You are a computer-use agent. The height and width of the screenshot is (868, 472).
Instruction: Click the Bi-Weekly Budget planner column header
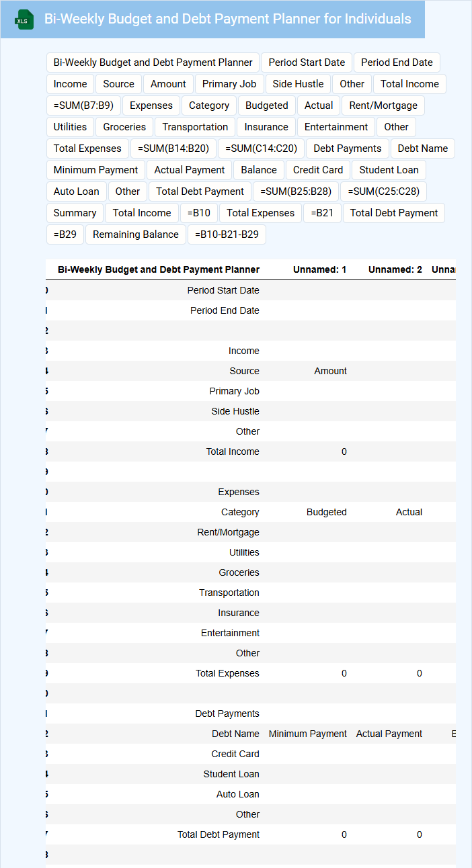[x=159, y=269]
